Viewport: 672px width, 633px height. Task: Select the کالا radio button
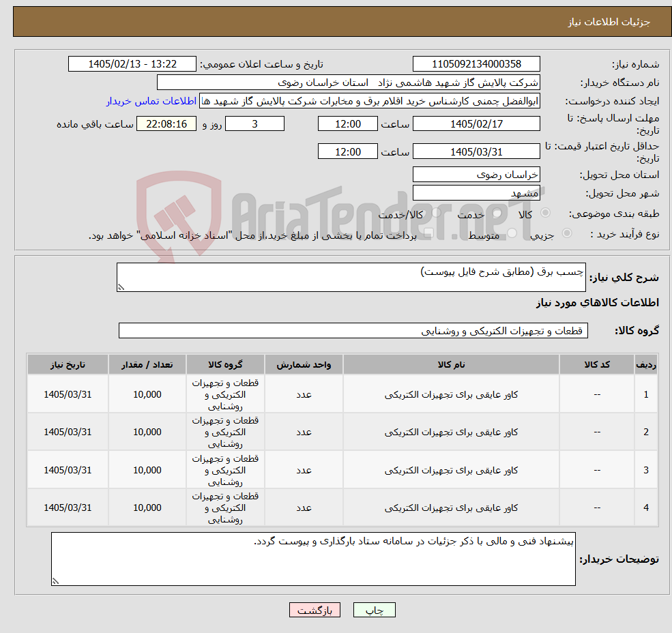coord(546,213)
